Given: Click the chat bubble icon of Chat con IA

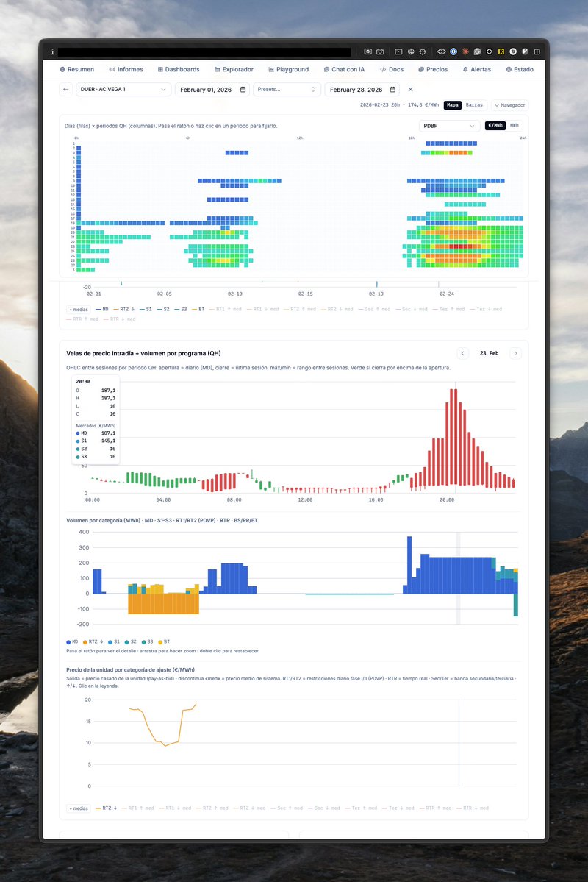Looking at the screenshot, I should 326,70.
